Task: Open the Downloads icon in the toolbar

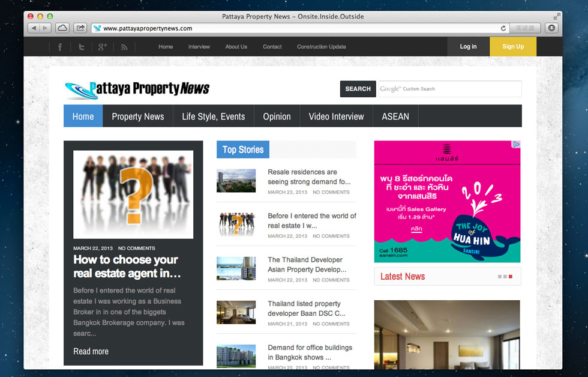Action: [551, 28]
